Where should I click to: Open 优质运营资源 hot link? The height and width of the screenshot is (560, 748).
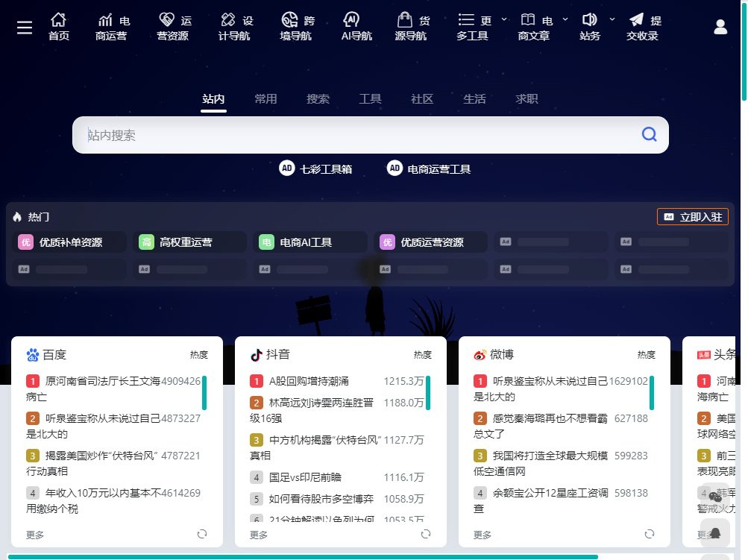coord(431,242)
